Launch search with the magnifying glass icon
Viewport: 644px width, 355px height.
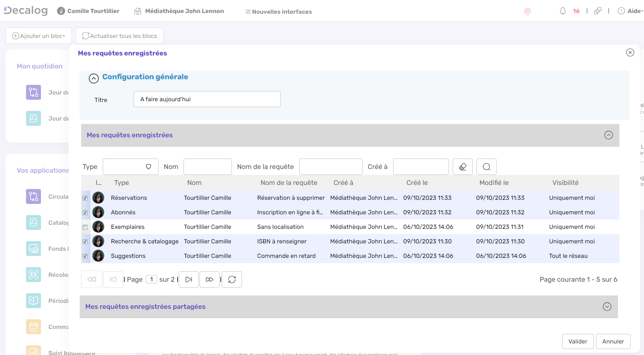pos(486,166)
